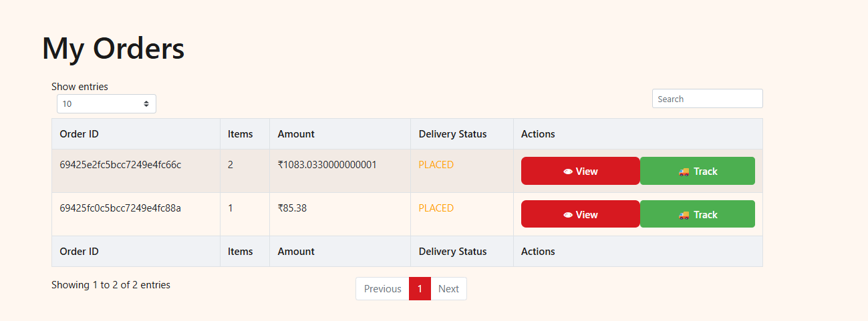View order 69425e2fc5bcc7249e4fc66c details
Viewport: 868px width, 321px height.
click(x=580, y=171)
